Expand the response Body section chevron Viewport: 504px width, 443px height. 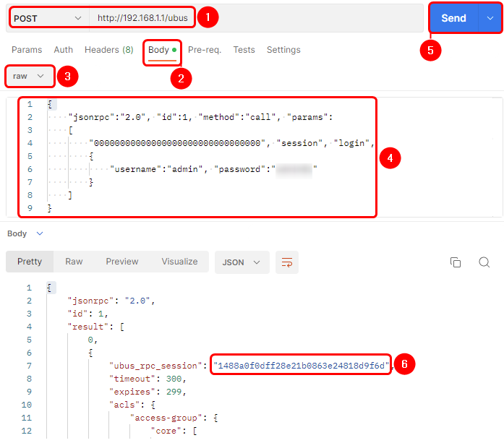pyautogui.click(x=40, y=233)
